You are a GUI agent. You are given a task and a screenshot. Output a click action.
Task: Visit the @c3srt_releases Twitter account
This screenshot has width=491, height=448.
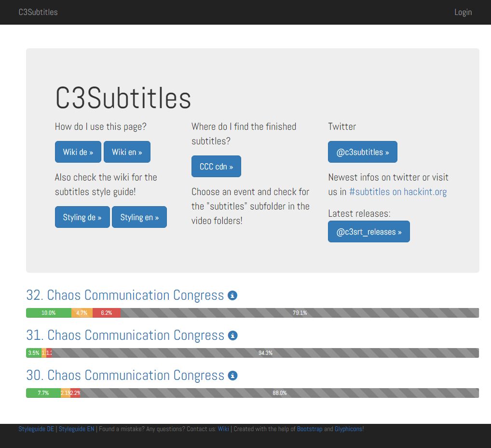point(369,232)
